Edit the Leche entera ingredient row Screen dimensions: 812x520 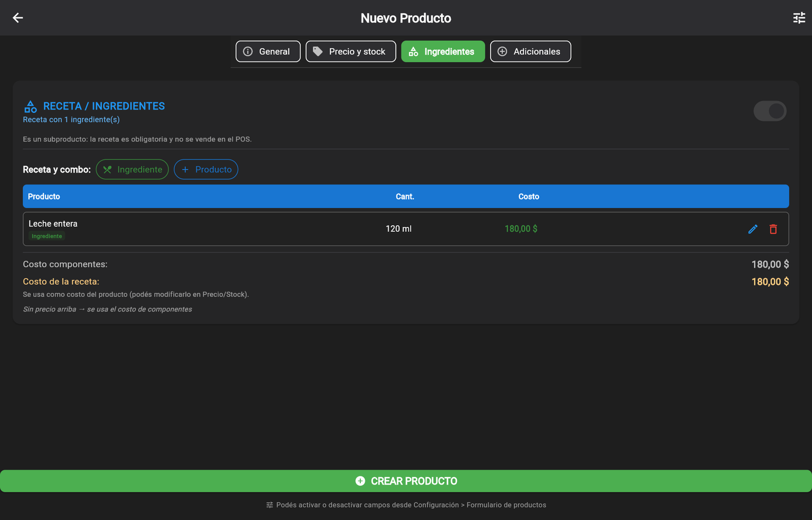tap(753, 229)
